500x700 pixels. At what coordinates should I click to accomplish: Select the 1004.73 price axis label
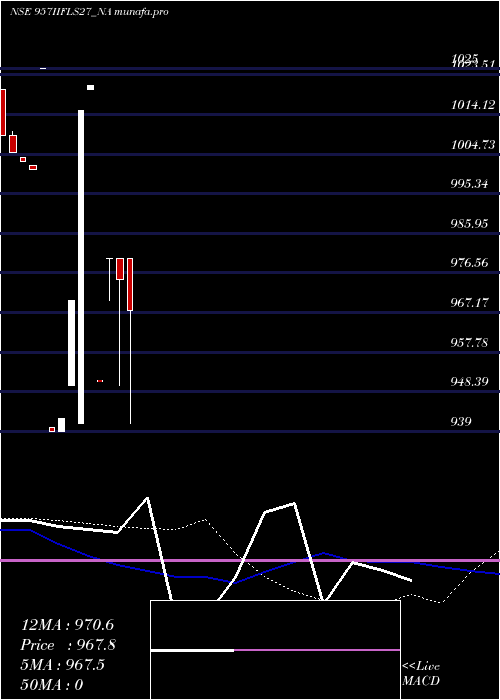(473, 145)
